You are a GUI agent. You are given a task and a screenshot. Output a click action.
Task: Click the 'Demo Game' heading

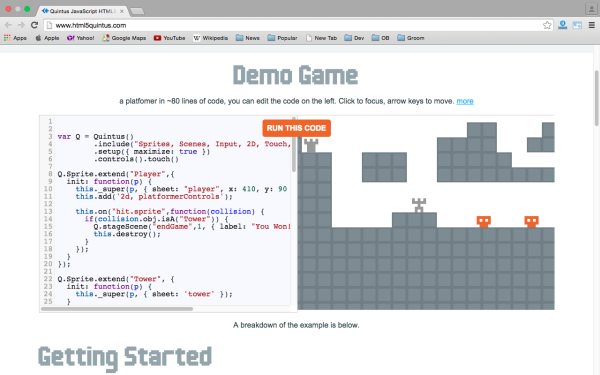(295, 75)
